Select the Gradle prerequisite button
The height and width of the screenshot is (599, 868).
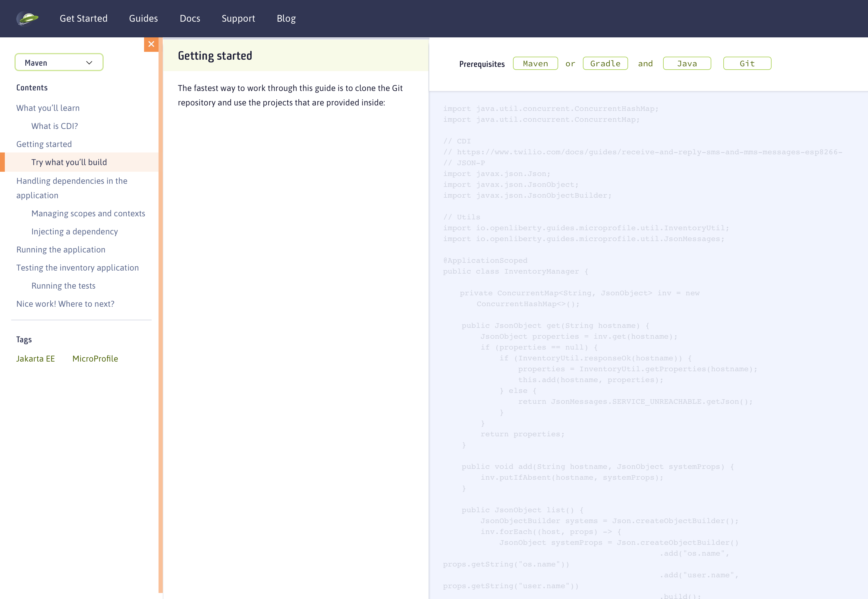pyautogui.click(x=605, y=63)
